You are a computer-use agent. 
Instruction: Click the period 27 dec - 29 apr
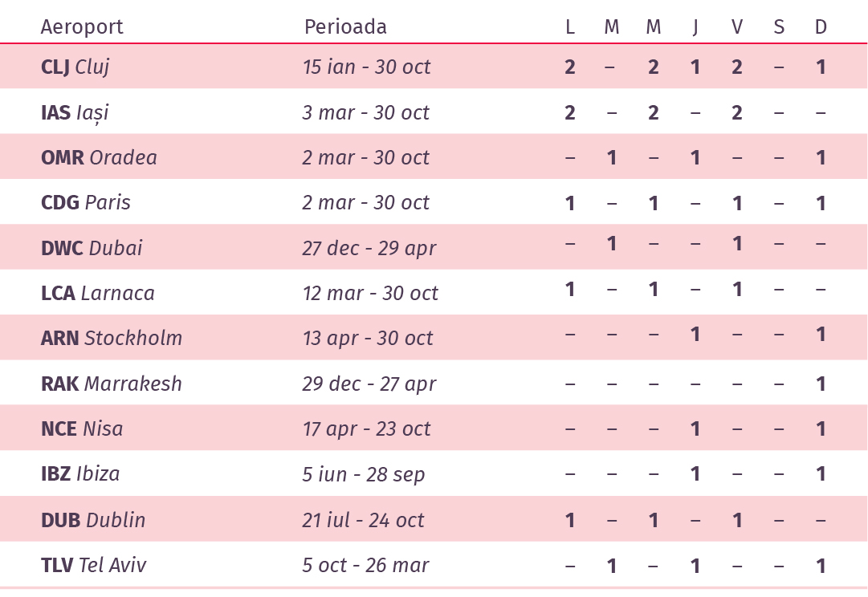point(369,249)
